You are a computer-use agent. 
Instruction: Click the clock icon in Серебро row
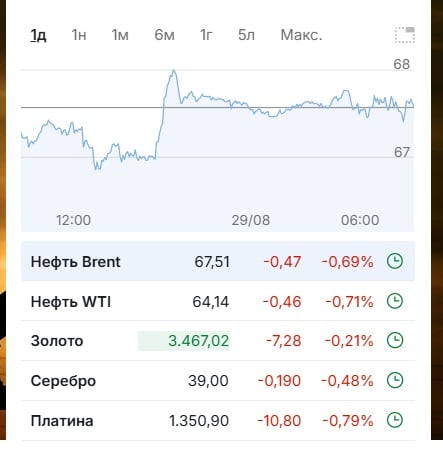pos(395,380)
